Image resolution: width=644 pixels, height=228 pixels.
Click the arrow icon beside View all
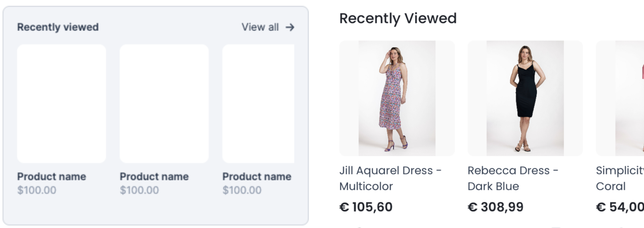(x=290, y=27)
